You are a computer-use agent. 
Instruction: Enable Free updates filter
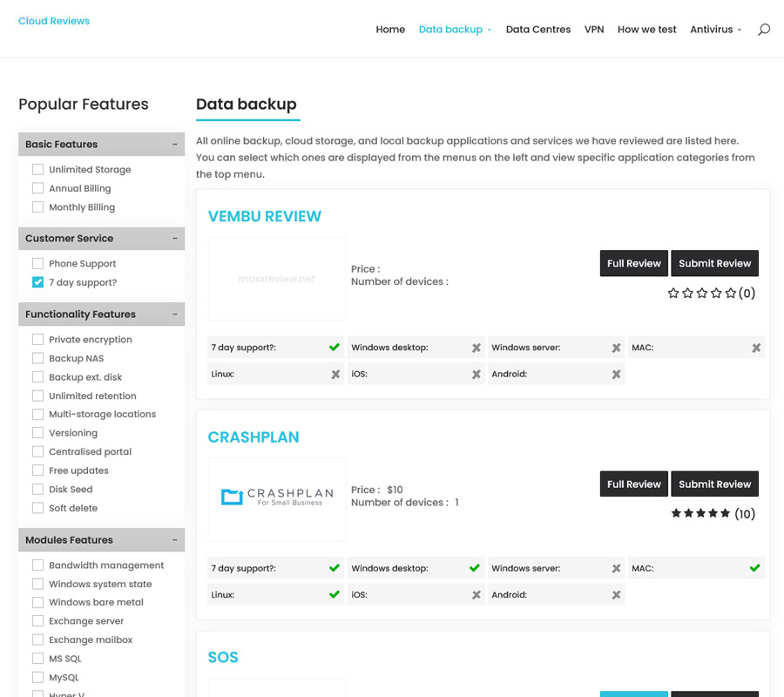point(37,470)
